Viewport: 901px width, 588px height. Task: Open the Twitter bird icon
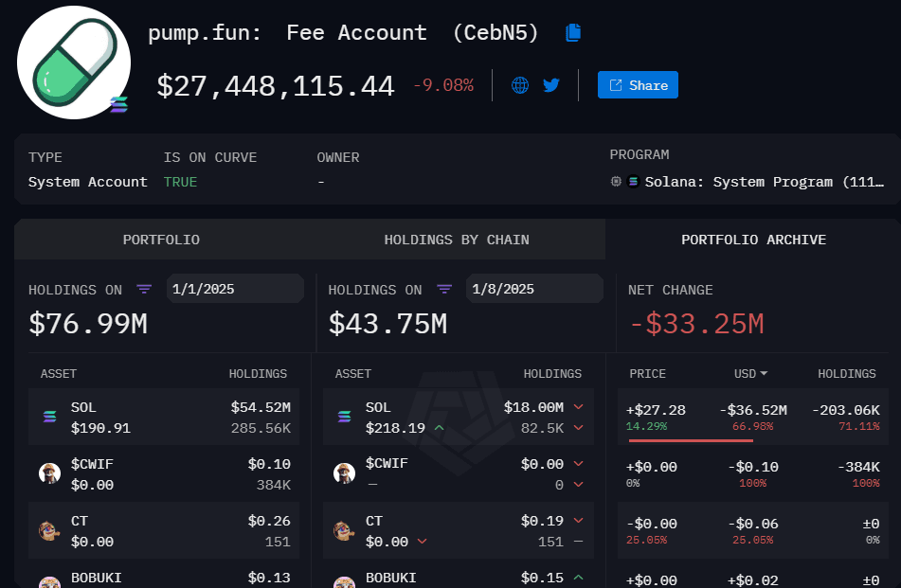(551, 85)
